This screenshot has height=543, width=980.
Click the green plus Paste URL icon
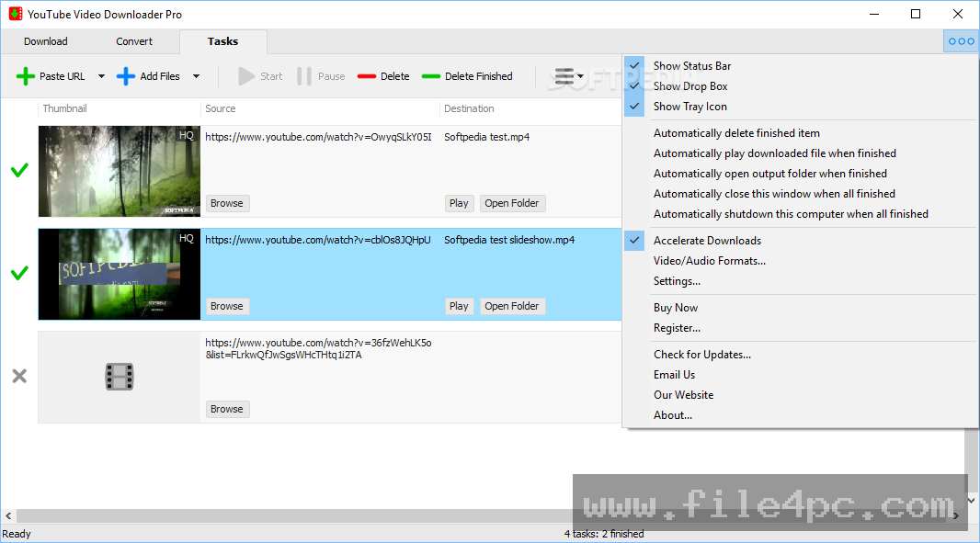pos(26,76)
